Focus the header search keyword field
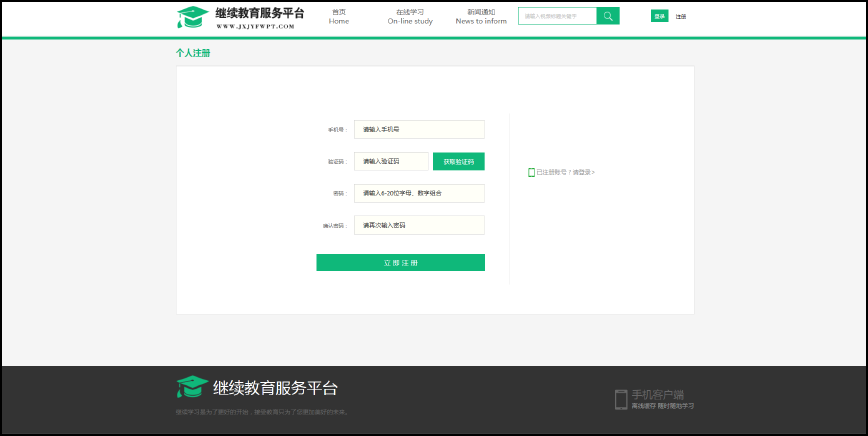This screenshot has width=868, height=436. click(557, 16)
